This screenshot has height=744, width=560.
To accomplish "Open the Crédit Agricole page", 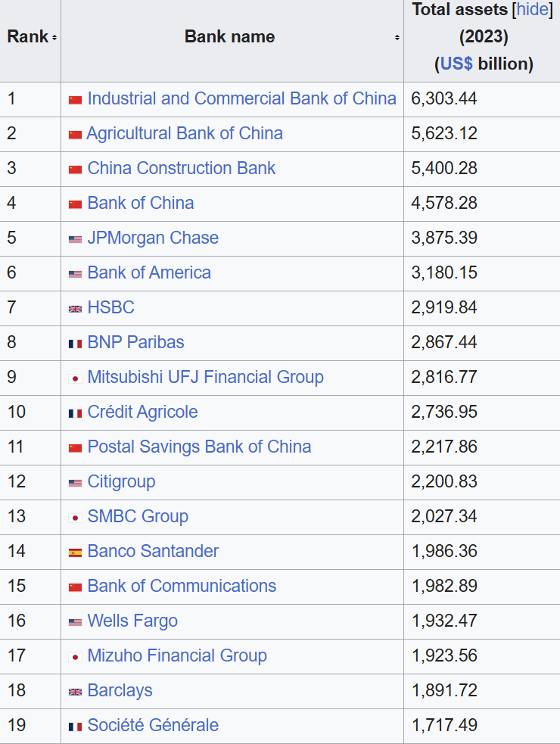I will (142, 412).
